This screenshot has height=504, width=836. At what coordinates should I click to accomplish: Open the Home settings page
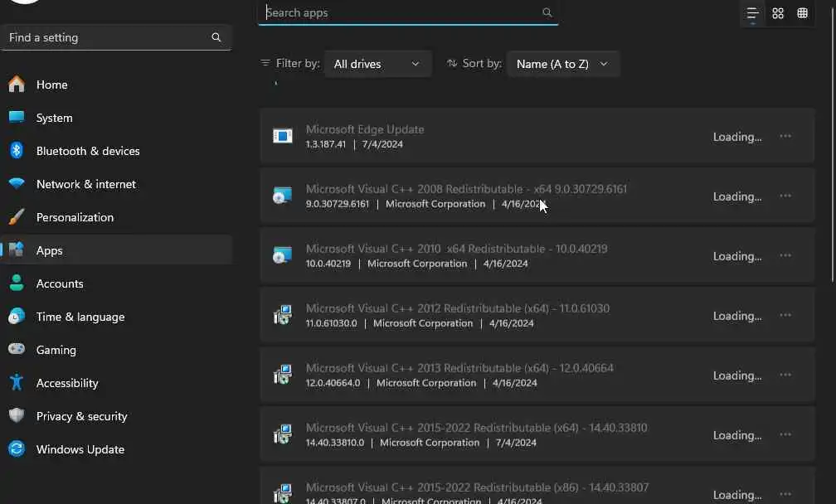click(116, 85)
